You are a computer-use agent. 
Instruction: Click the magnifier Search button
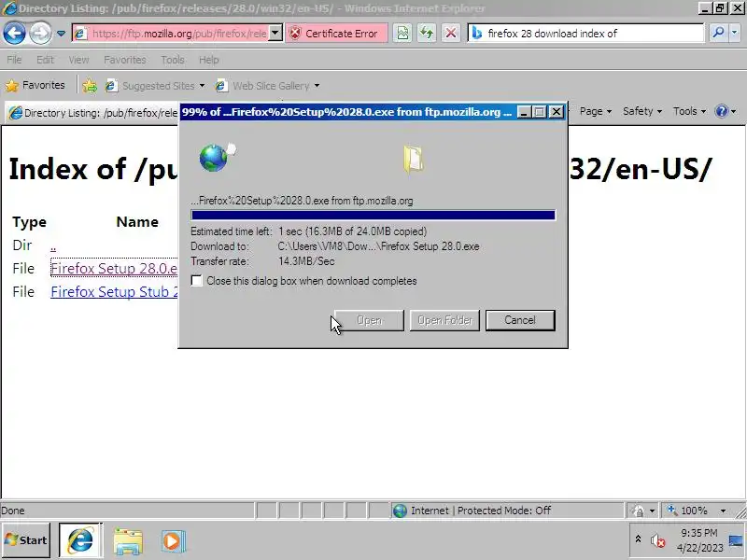tap(718, 34)
